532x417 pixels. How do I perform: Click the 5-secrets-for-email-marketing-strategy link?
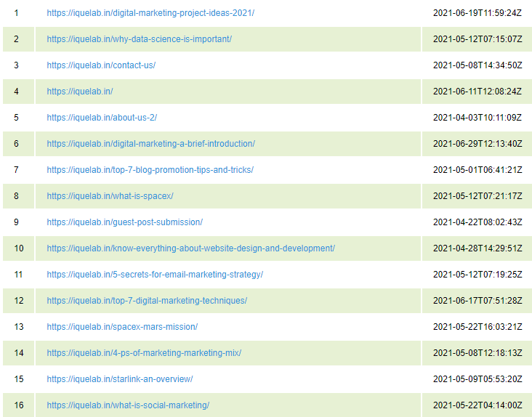155,275
